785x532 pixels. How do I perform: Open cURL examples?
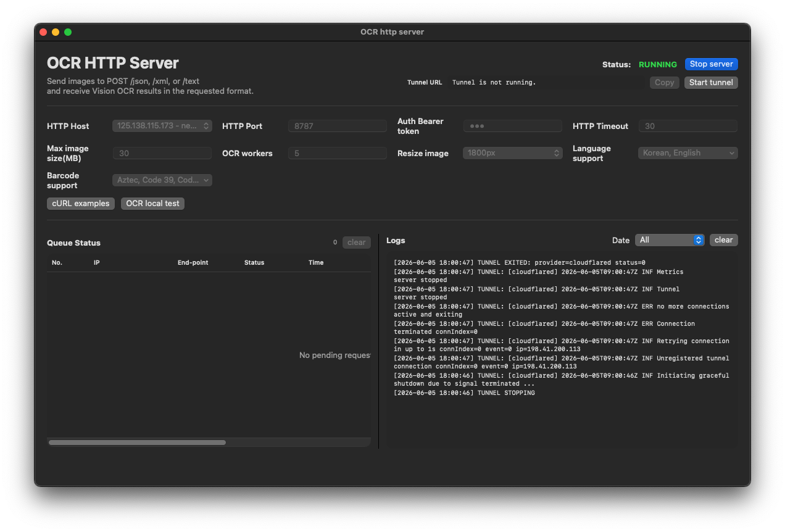point(81,203)
